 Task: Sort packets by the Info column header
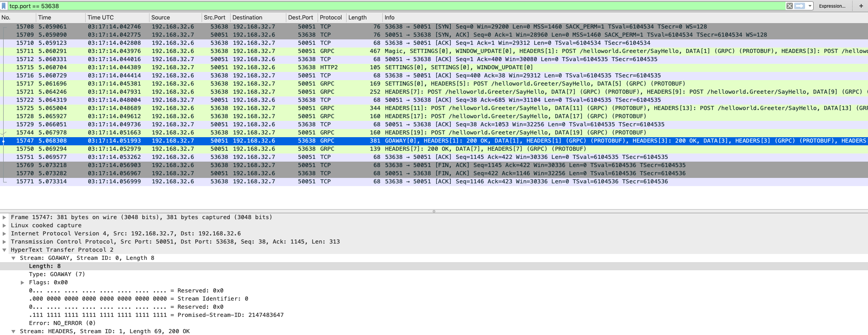pos(625,18)
